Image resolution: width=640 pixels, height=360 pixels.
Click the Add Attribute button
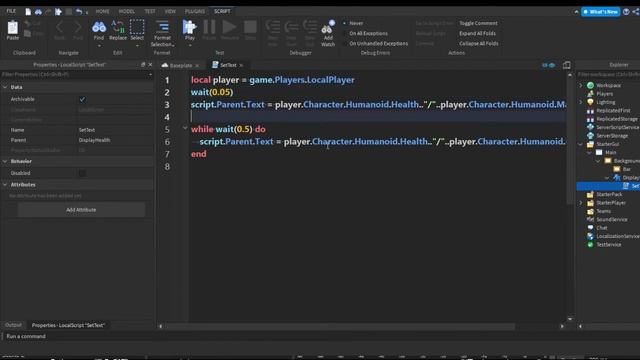pos(81,210)
